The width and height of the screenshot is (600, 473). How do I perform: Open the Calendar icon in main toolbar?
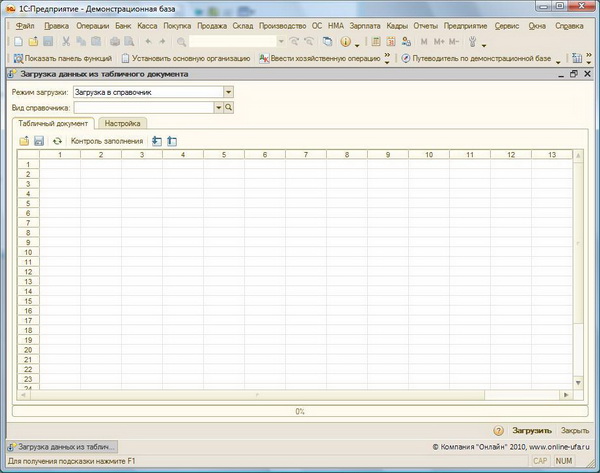tap(391, 41)
